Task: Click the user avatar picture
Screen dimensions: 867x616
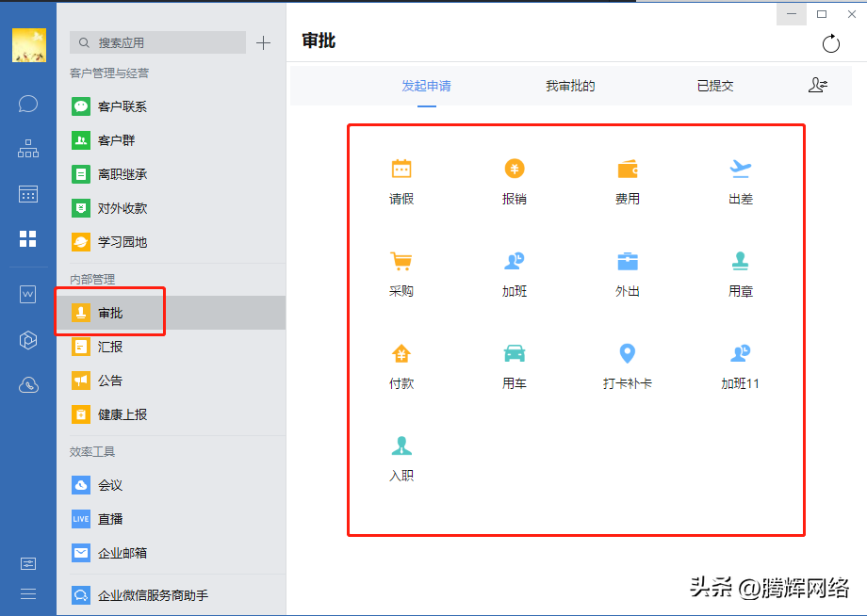Action: [29, 45]
